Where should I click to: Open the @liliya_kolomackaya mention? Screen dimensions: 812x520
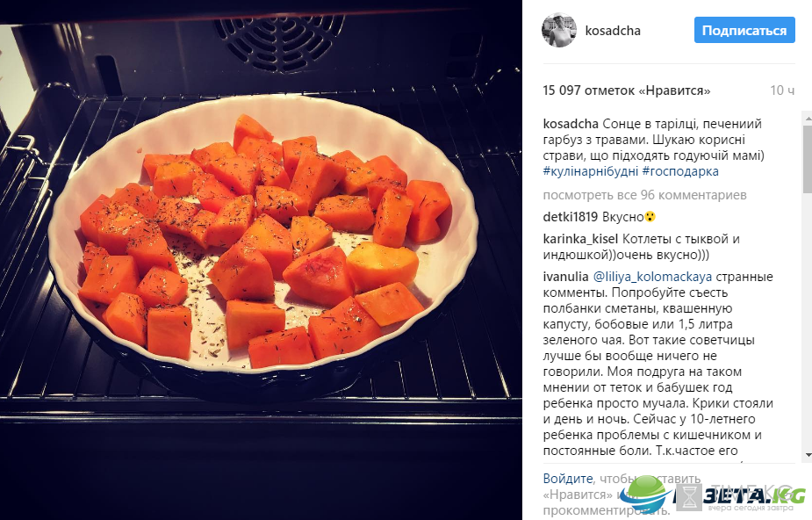(x=652, y=277)
